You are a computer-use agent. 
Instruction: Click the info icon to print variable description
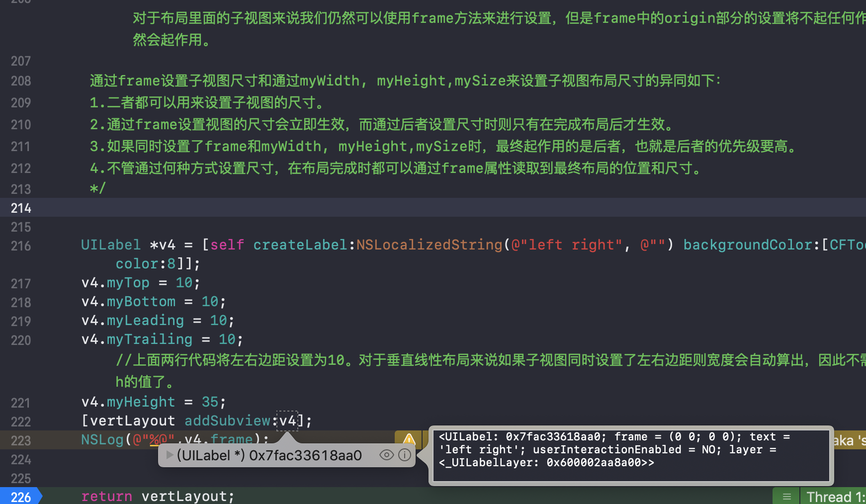click(x=405, y=455)
